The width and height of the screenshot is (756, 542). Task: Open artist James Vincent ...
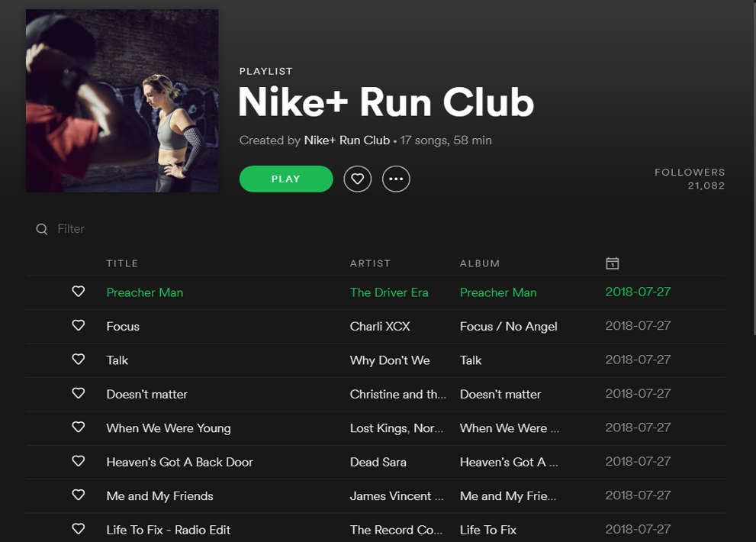point(397,495)
